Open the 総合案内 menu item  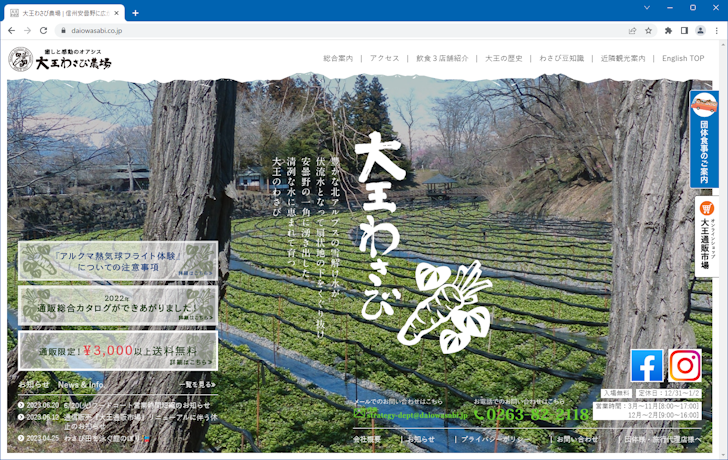[x=338, y=58]
